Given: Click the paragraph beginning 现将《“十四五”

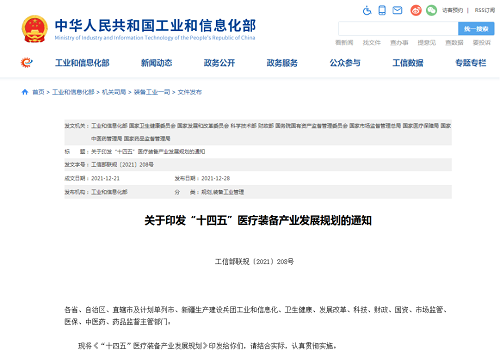Looking at the screenshot, I should [x=207, y=346].
